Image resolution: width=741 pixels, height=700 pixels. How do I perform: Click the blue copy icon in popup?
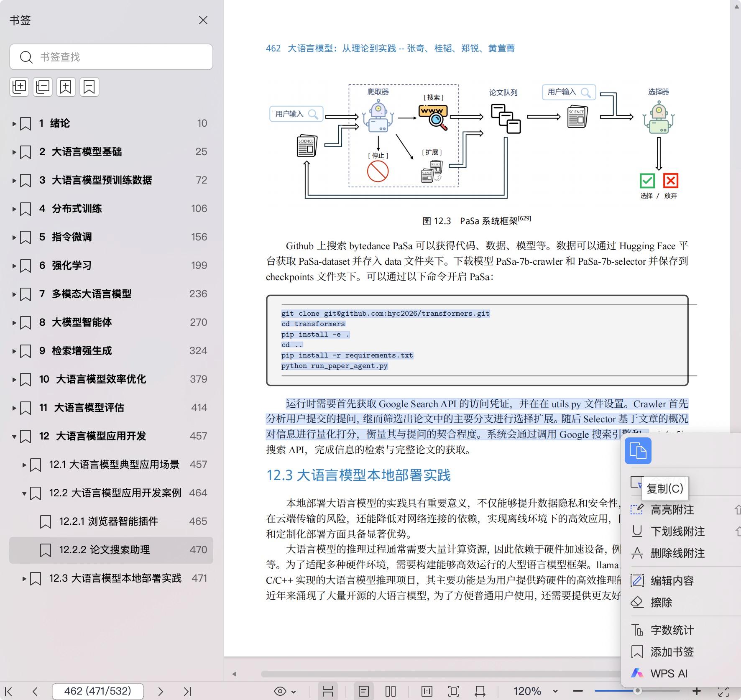(x=638, y=451)
